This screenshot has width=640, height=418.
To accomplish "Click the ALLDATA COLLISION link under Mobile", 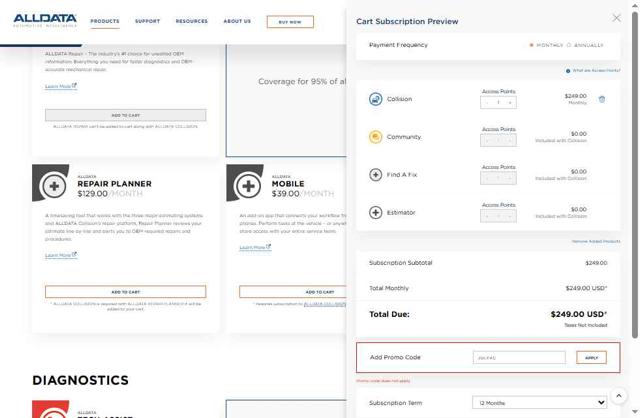I will [325, 304].
